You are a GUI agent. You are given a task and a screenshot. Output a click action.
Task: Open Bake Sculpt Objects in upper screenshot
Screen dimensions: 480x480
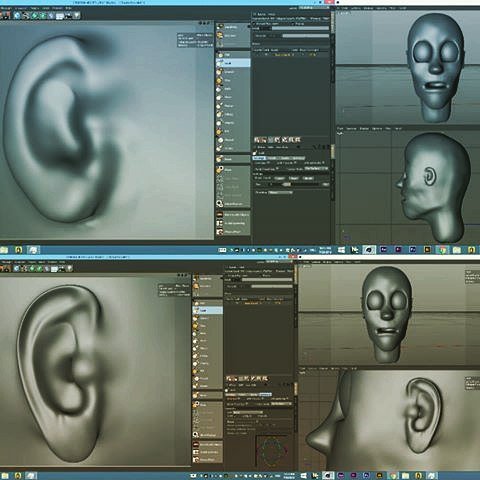pos(233,214)
